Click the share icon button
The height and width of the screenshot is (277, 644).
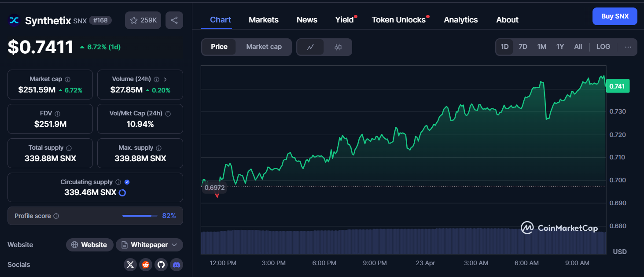pos(174,20)
